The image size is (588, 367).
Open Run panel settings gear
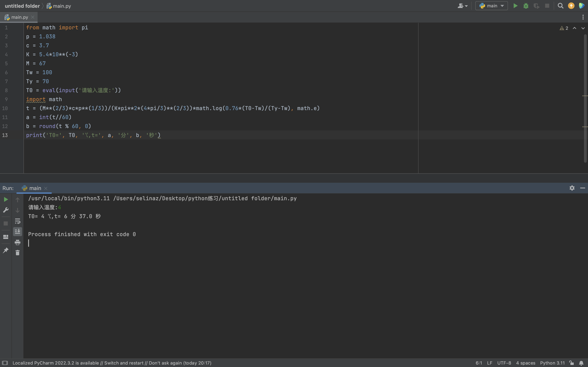[572, 188]
